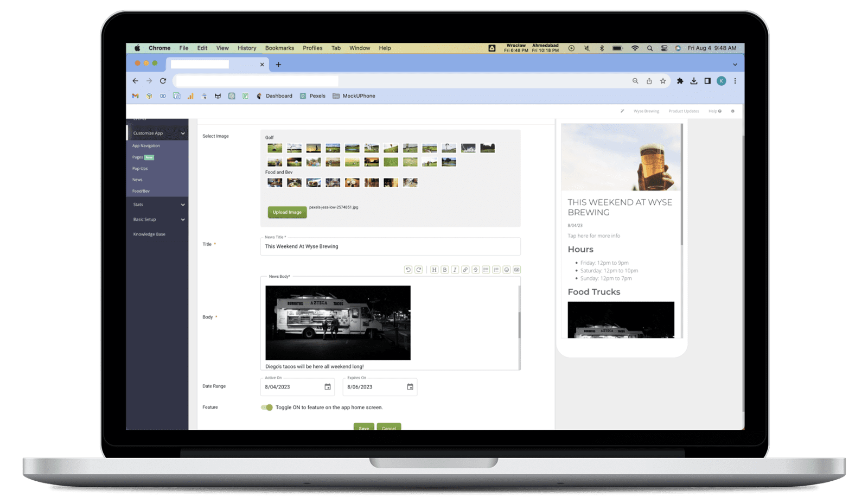The width and height of the screenshot is (868, 503).
Task: Undo last edit in the News Body toolbar
Action: click(409, 270)
